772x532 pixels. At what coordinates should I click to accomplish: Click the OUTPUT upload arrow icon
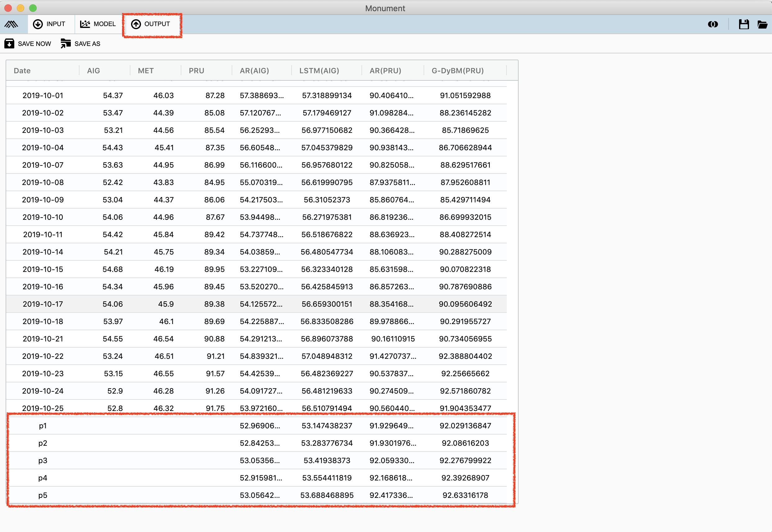[136, 24]
